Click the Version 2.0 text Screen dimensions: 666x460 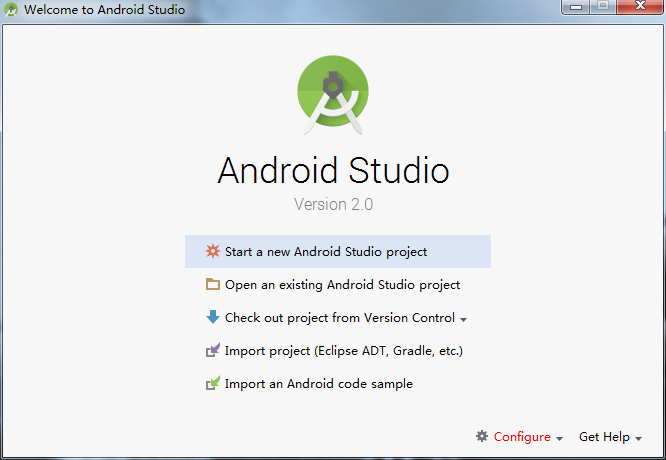pyautogui.click(x=333, y=204)
